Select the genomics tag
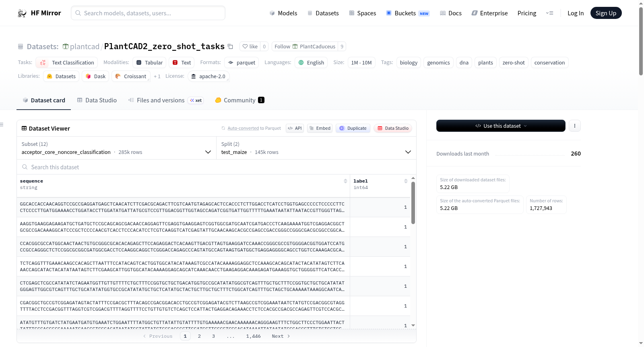The height and width of the screenshot is (347, 644). 438,62
